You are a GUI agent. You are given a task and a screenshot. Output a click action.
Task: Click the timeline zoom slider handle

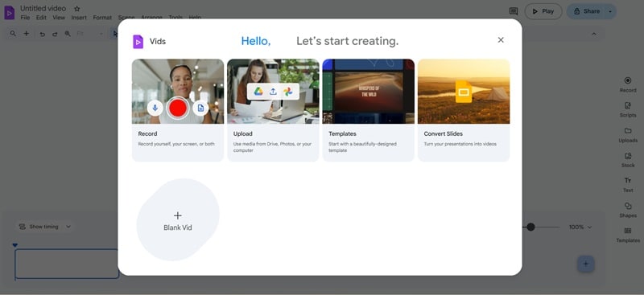coord(530,227)
